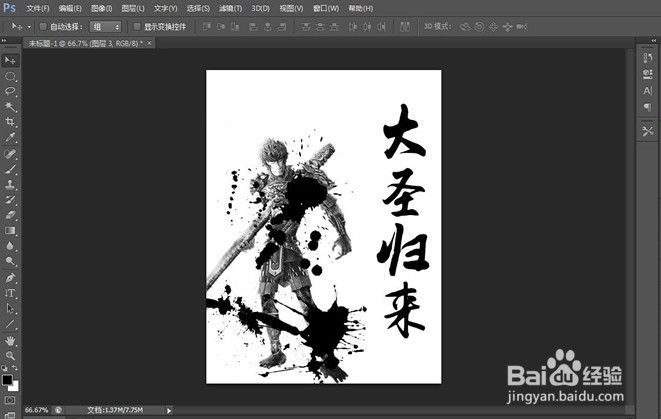The width and height of the screenshot is (661, 419).
Task: Select the Dodge tool
Action: click(10, 261)
